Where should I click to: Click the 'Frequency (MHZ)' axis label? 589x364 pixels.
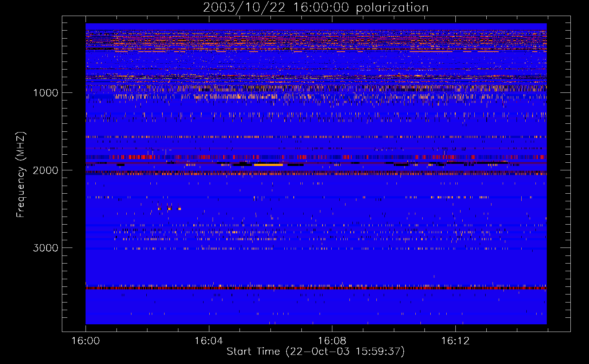click(x=21, y=175)
